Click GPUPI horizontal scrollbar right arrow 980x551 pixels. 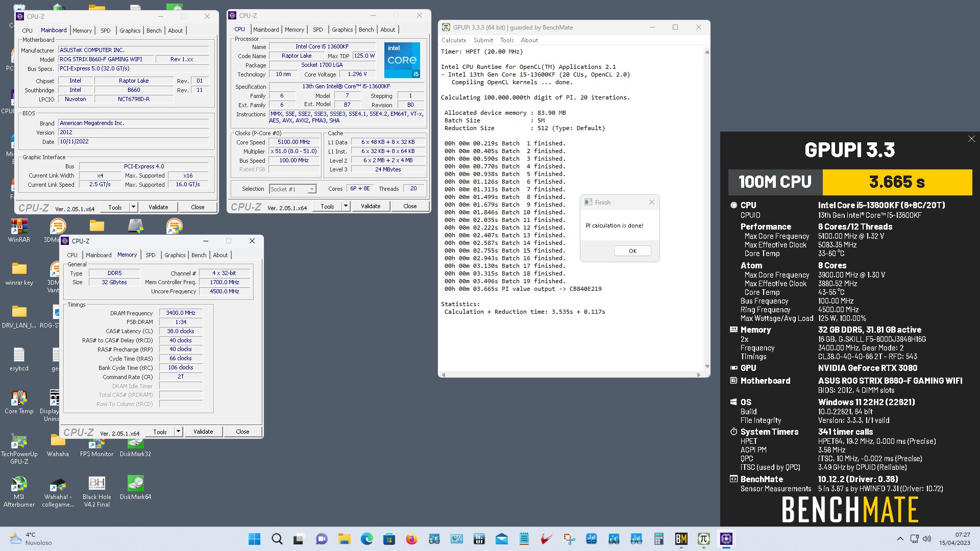[x=698, y=375]
